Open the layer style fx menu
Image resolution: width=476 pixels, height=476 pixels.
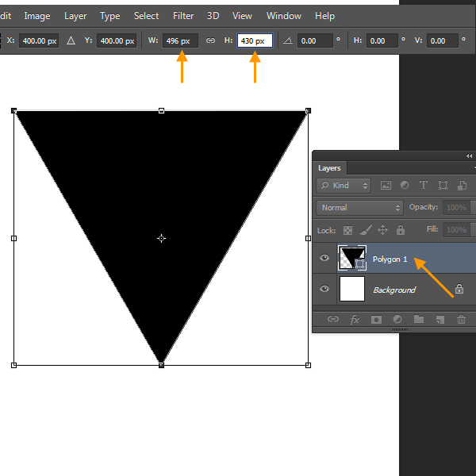tap(355, 320)
